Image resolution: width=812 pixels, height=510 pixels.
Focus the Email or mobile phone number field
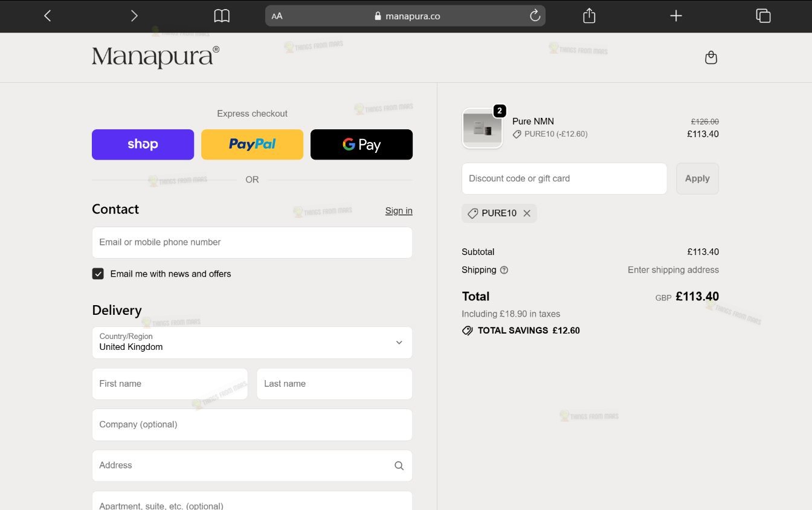252,242
